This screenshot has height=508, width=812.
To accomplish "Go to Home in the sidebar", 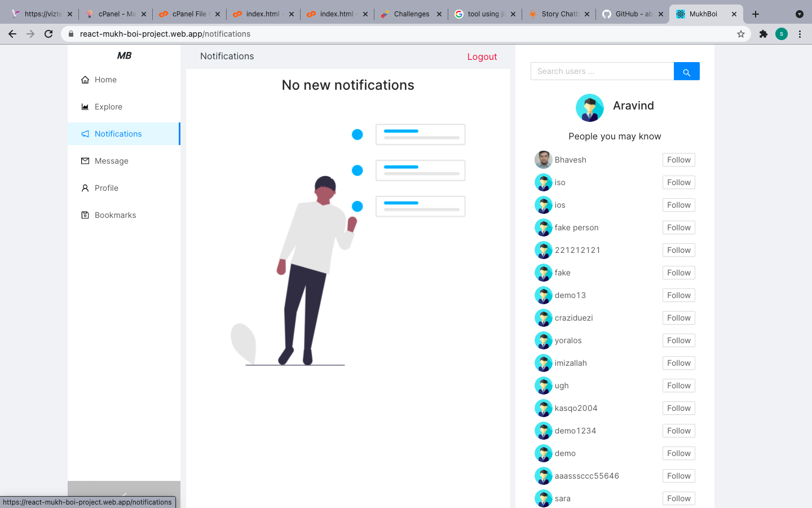I will coord(124,80).
